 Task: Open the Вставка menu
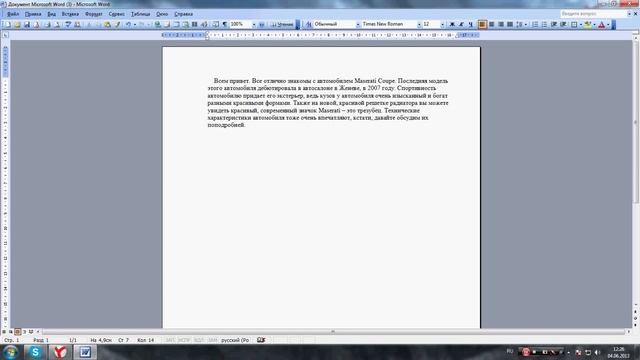coord(70,14)
